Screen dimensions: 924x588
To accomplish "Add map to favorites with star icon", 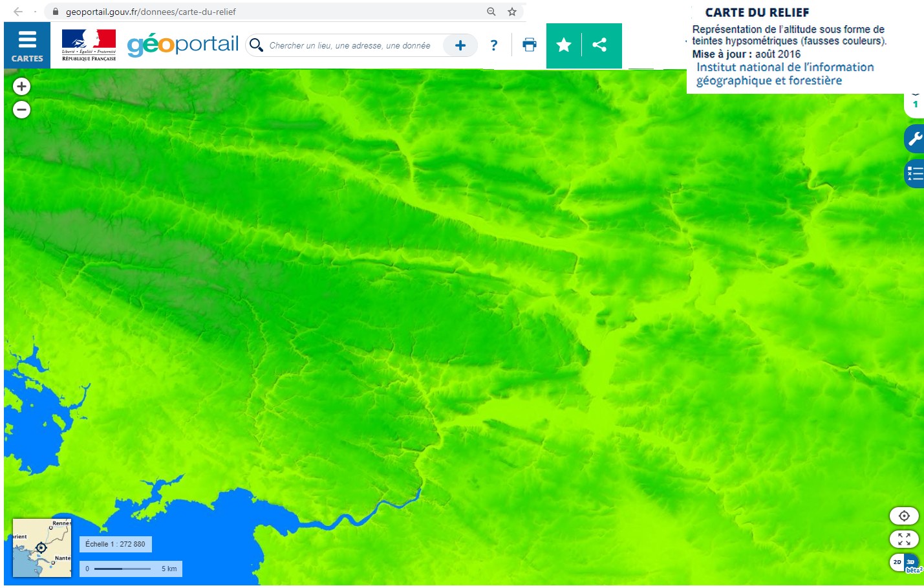I will [x=564, y=45].
